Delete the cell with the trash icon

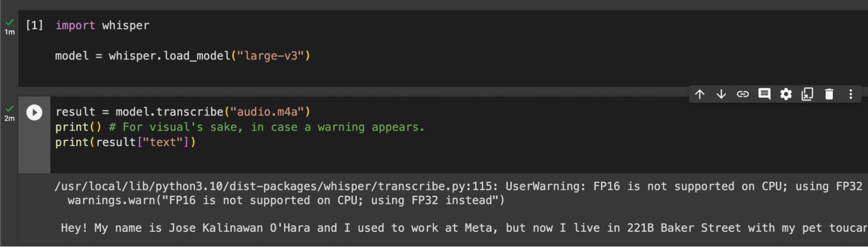pos(829,94)
